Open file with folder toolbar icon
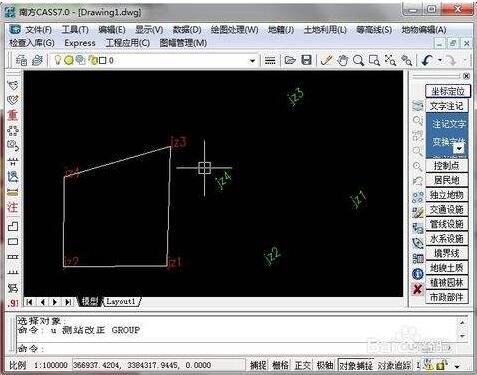477x375 pixels. pos(290,60)
